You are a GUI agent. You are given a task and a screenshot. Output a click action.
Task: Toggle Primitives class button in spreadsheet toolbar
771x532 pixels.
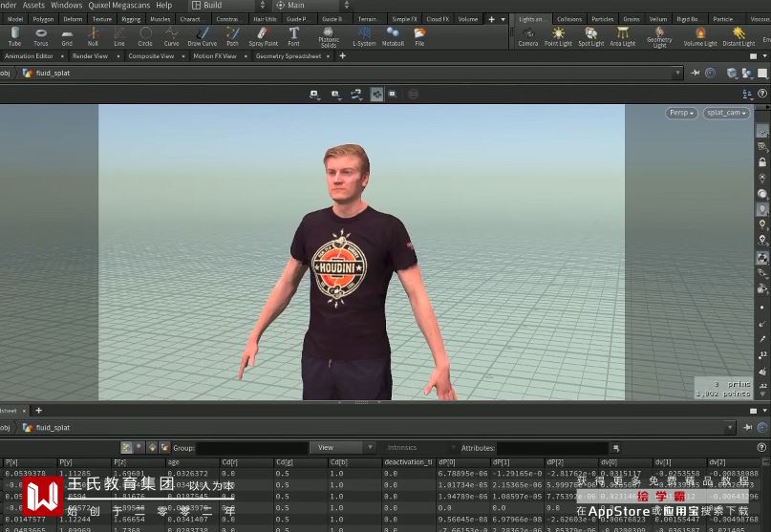coord(152,447)
